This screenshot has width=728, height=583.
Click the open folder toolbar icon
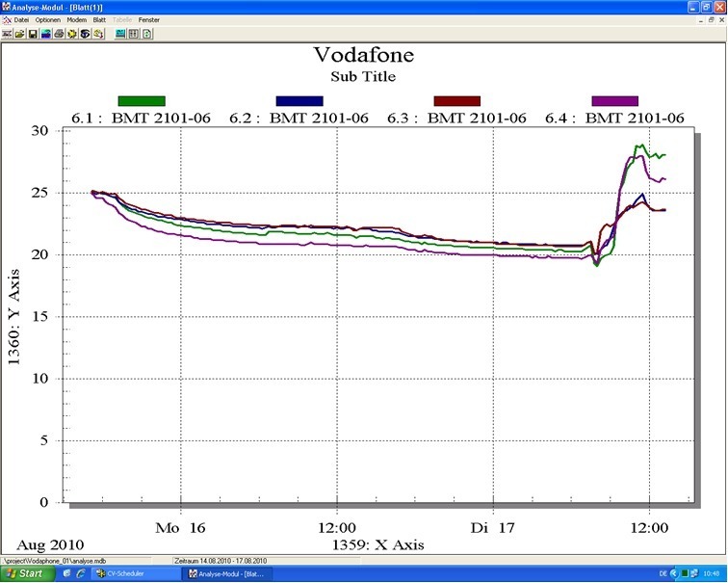(x=20, y=34)
